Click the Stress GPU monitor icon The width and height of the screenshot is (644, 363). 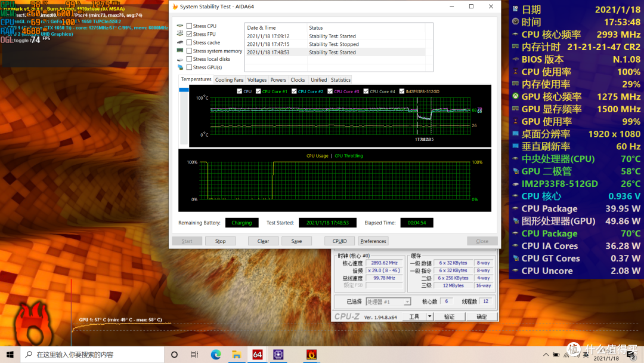pyautogui.click(x=180, y=67)
